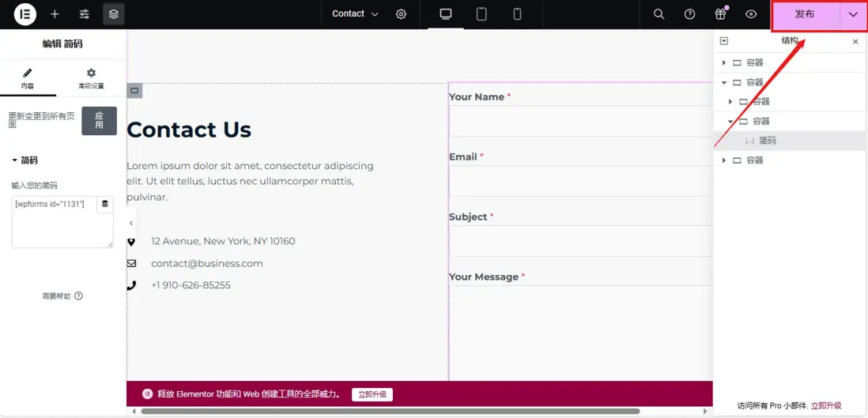The height and width of the screenshot is (418, 868).
Task: Click the Lorem ipsum paragraph text
Action: 251,182
